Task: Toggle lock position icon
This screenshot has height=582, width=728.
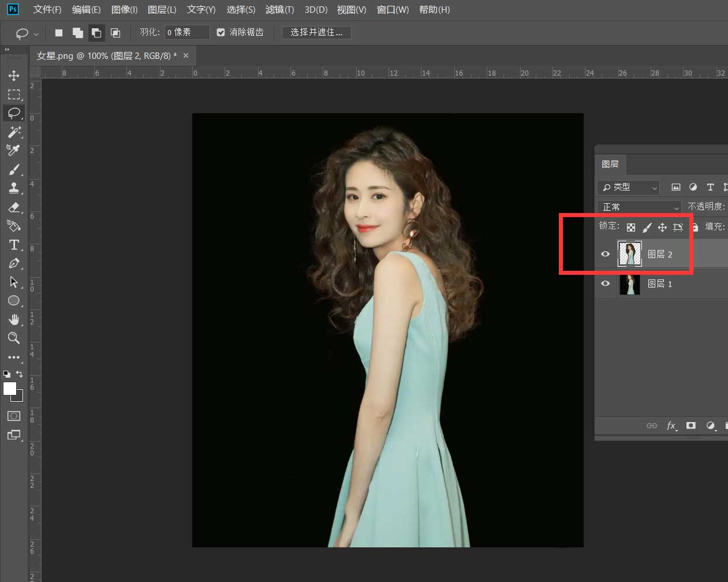Action: 662,227
